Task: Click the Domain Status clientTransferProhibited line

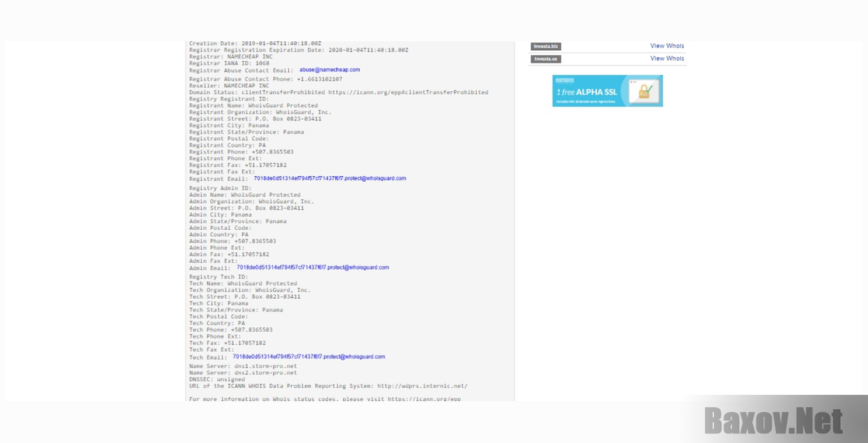Action: pyautogui.click(x=339, y=93)
